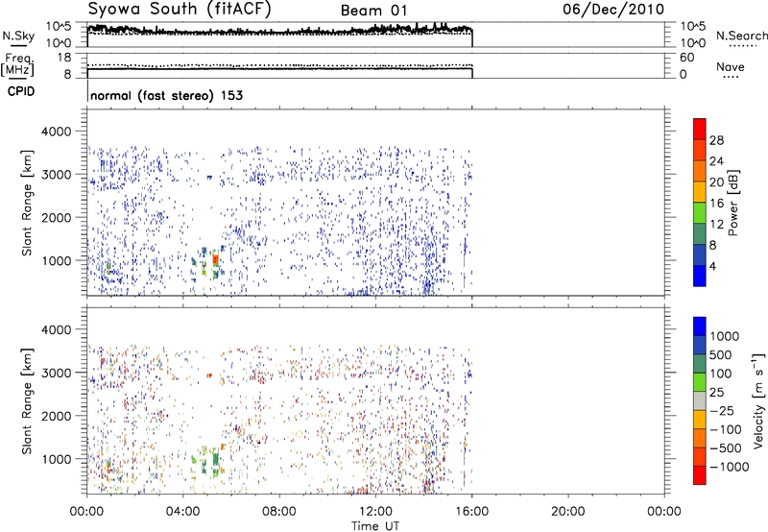Click the '04:00' time tick label
Image resolution: width=768 pixels, height=532 pixels.
coord(183,512)
